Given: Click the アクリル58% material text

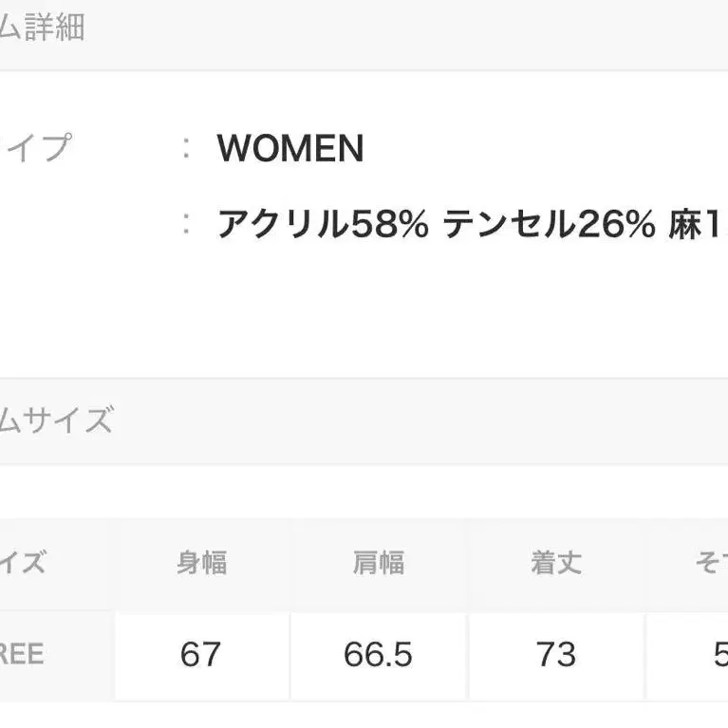Looking at the screenshot, I should (x=323, y=225).
